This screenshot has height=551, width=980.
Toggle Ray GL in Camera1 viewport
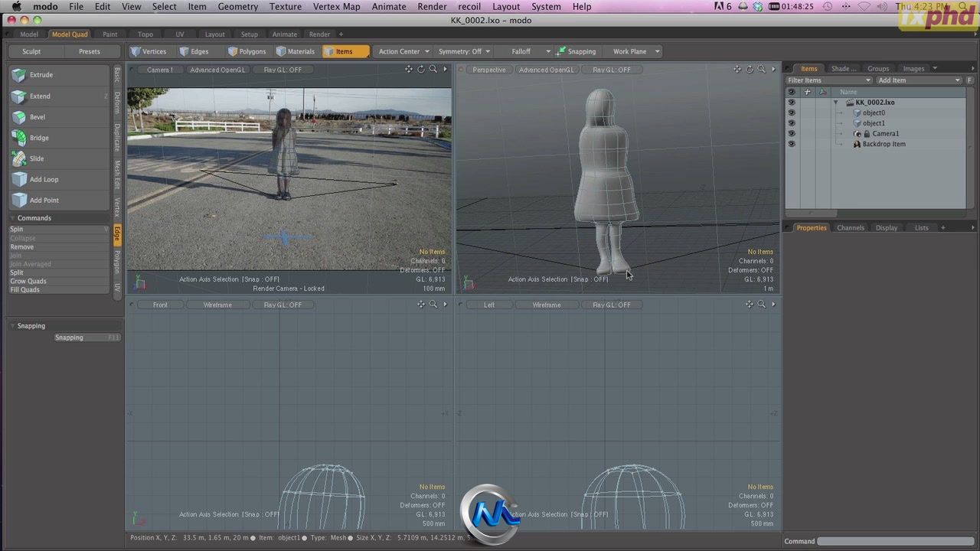(x=283, y=70)
